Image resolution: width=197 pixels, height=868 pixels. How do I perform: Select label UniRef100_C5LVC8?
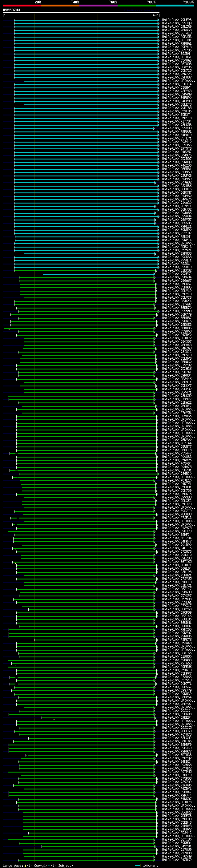(x=177, y=297)
